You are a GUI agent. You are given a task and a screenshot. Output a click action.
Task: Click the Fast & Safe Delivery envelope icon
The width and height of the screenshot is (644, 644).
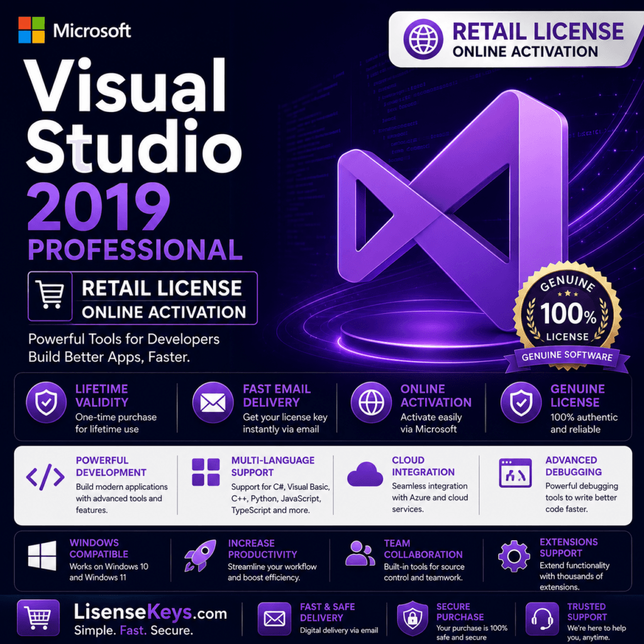[274, 619]
